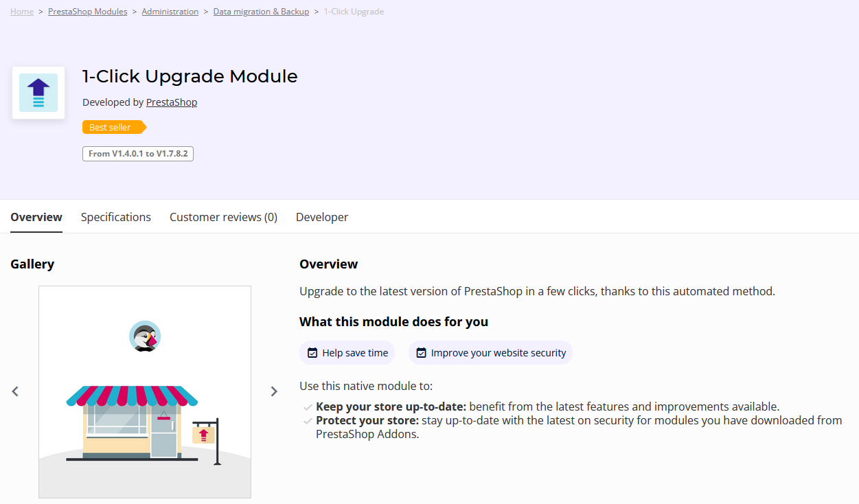Screen dimensions: 859x504
Task: Go to the Home breadcrumb link
Action: (22, 12)
